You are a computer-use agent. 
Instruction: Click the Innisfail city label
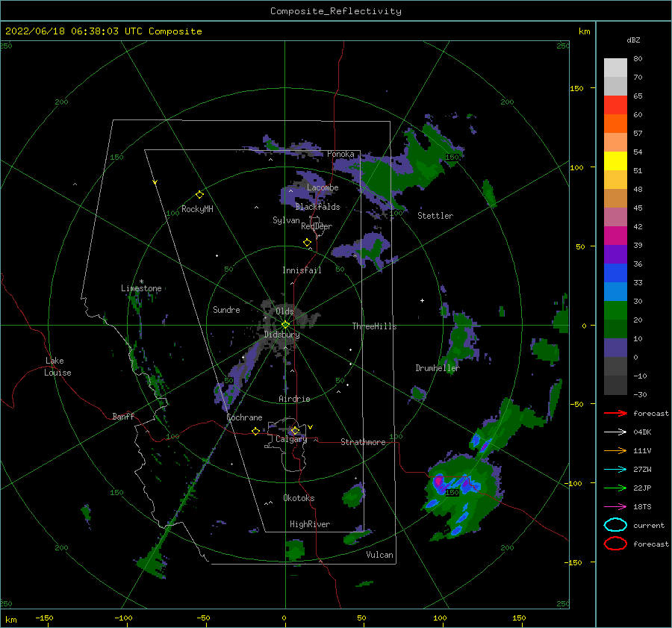pos(302,270)
